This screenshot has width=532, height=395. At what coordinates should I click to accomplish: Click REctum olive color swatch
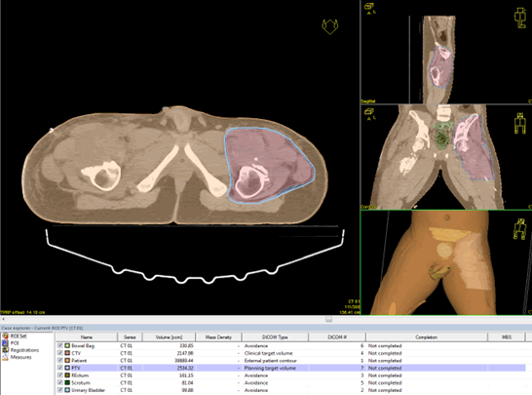(67, 375)
